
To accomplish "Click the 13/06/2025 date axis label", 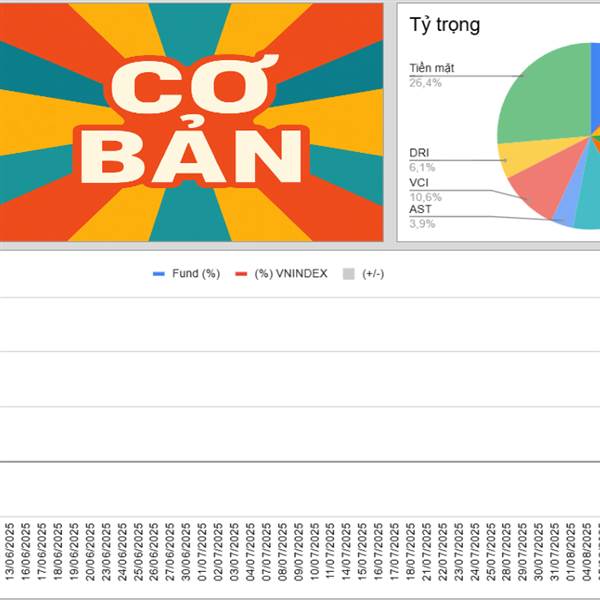I will tap(10, 552).
